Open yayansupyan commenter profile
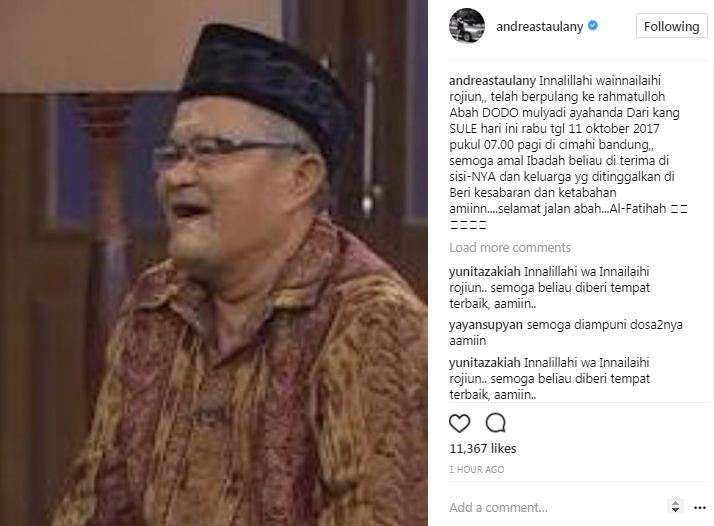The width and height of the screenshot is (714, 526). coord(486,325)
